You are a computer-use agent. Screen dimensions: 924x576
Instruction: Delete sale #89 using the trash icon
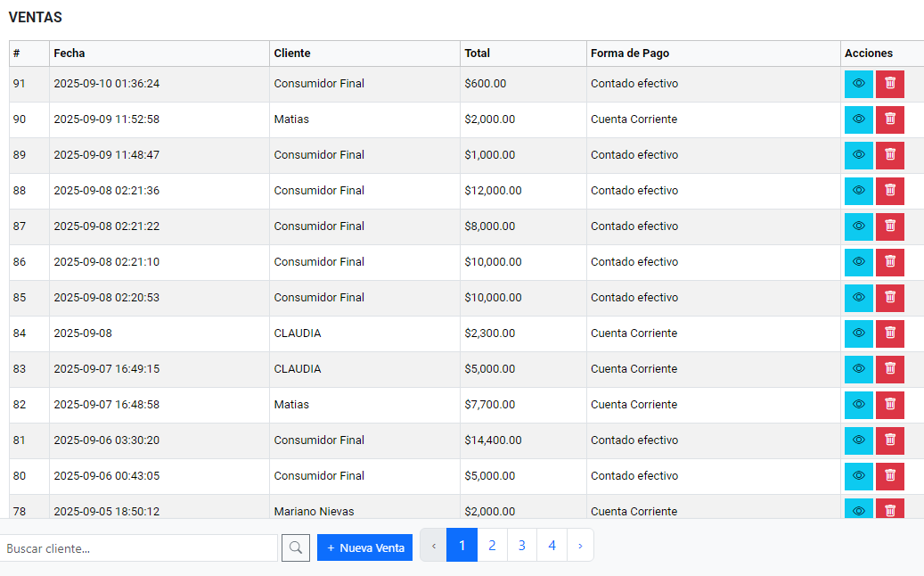889,154
